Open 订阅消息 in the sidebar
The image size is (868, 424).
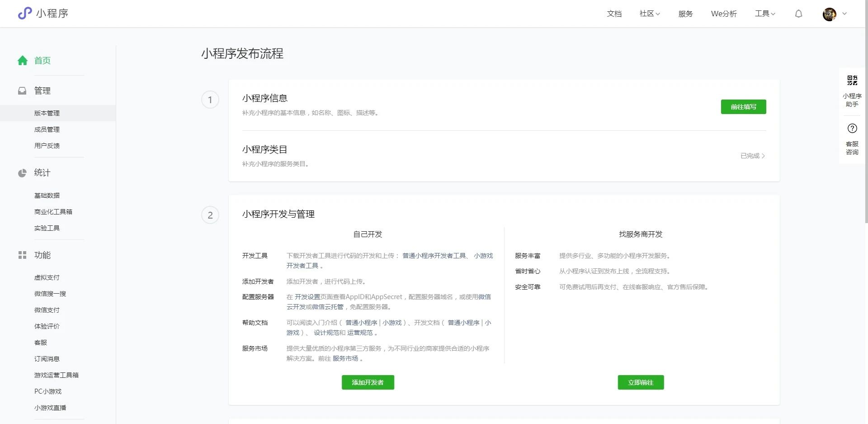[x=47, y=359]
